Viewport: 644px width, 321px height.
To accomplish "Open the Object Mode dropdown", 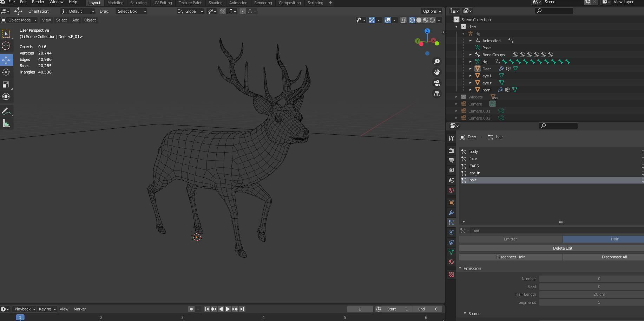I will (x=19, y=20).
